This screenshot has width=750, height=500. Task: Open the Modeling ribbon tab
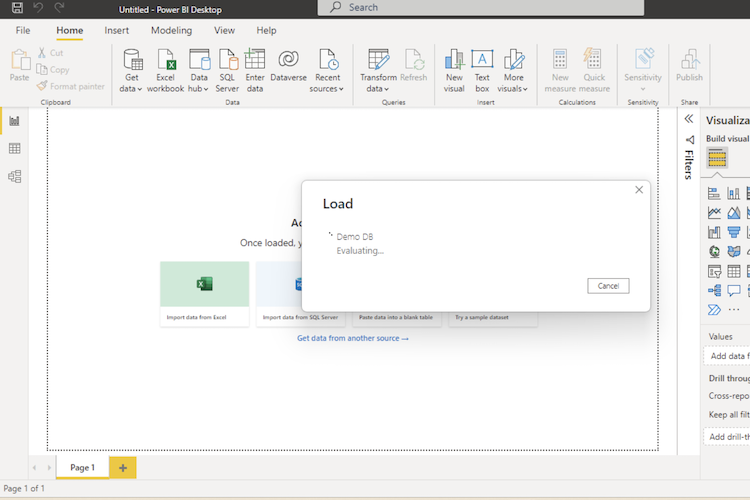(172, 31)
